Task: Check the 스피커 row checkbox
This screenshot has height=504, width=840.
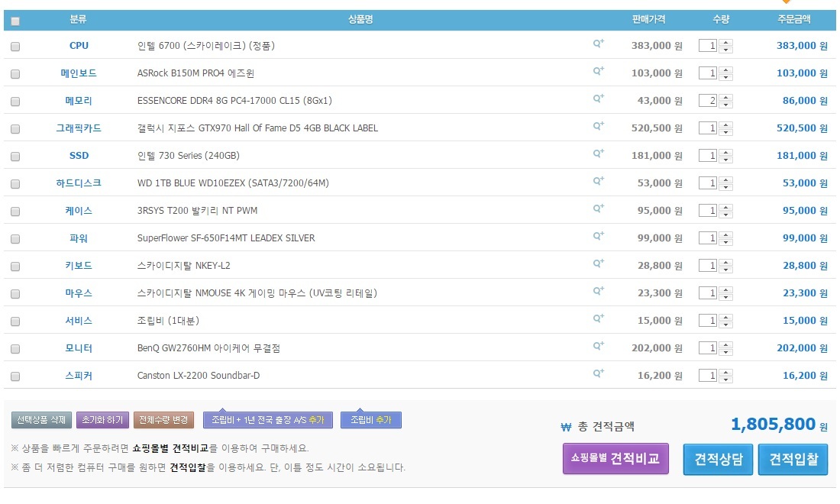Action: pyautogui.click(x=15, y=376)
